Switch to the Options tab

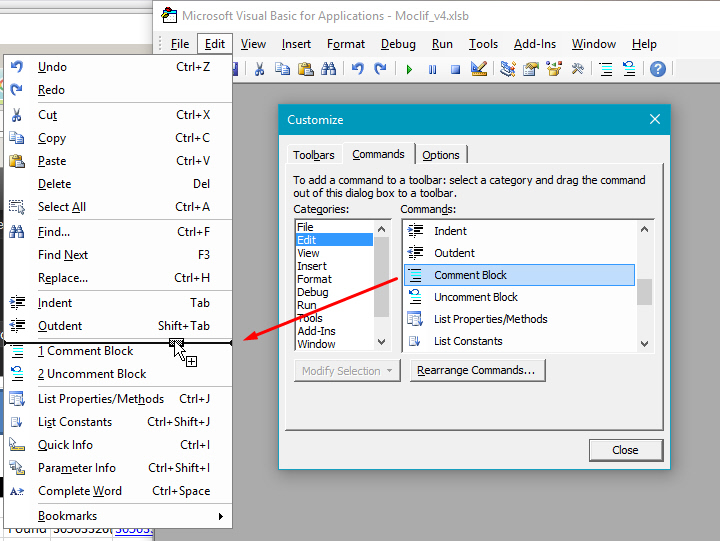coord(440,155)
